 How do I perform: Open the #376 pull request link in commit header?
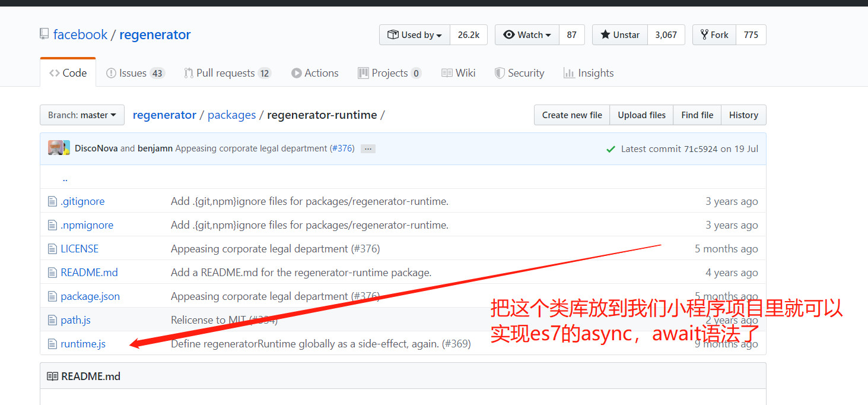[342, 148]
